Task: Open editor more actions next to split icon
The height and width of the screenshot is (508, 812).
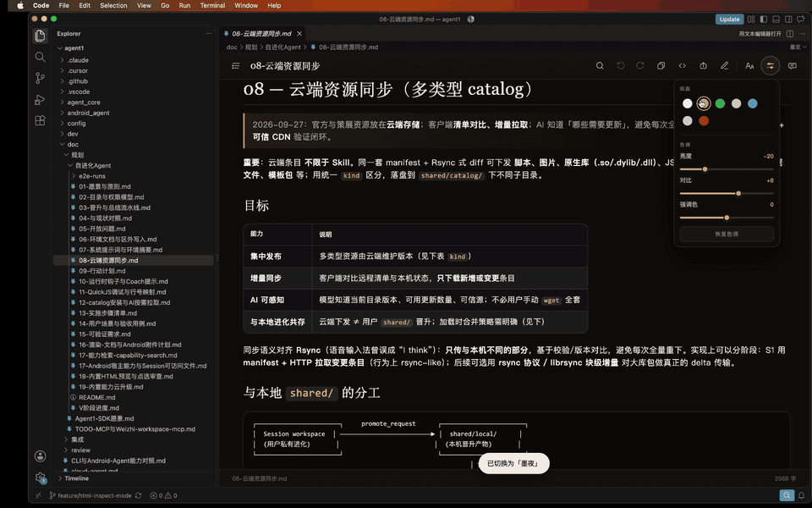Action: tap(802, 34)
